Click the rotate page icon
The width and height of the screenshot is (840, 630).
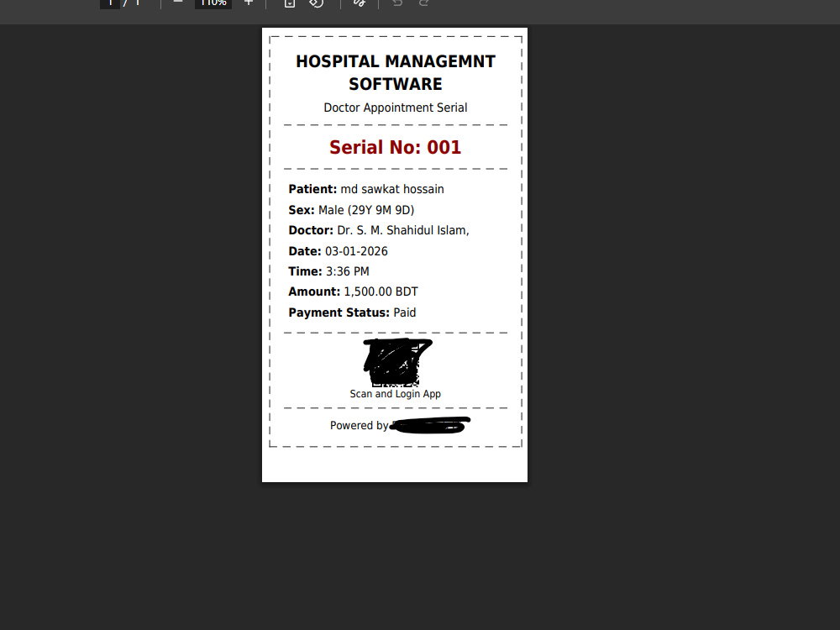pos(316,3)
